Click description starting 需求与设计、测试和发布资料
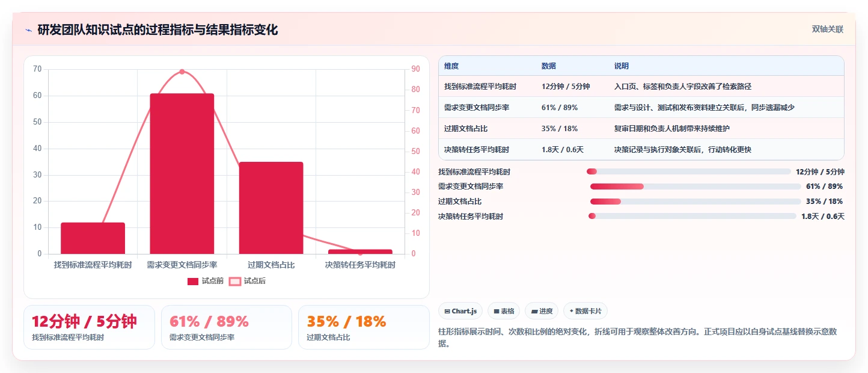868x373 pixels. [x=704, y=108]
